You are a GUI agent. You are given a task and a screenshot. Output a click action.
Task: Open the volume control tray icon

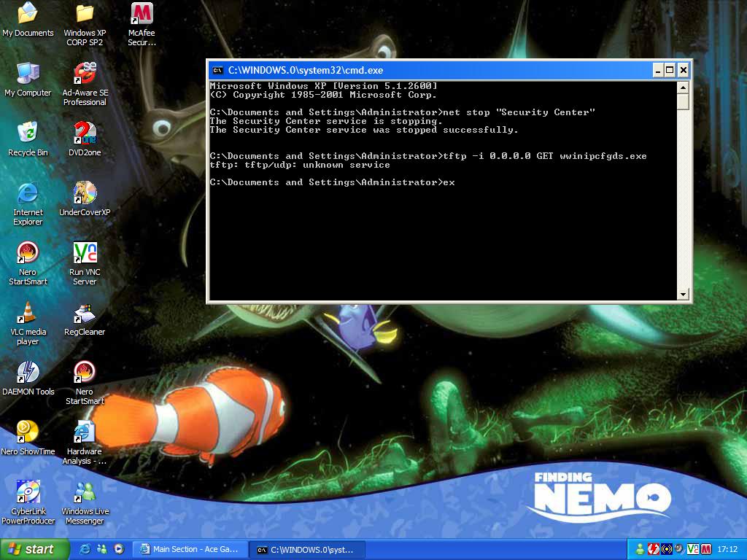678,549
